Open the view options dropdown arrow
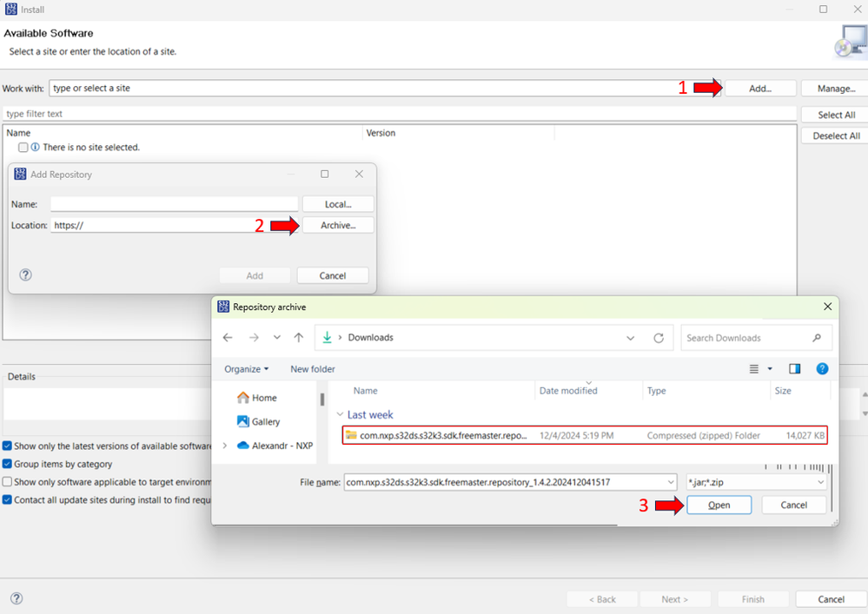Viewport: 868px width, 614px height. 770,369
